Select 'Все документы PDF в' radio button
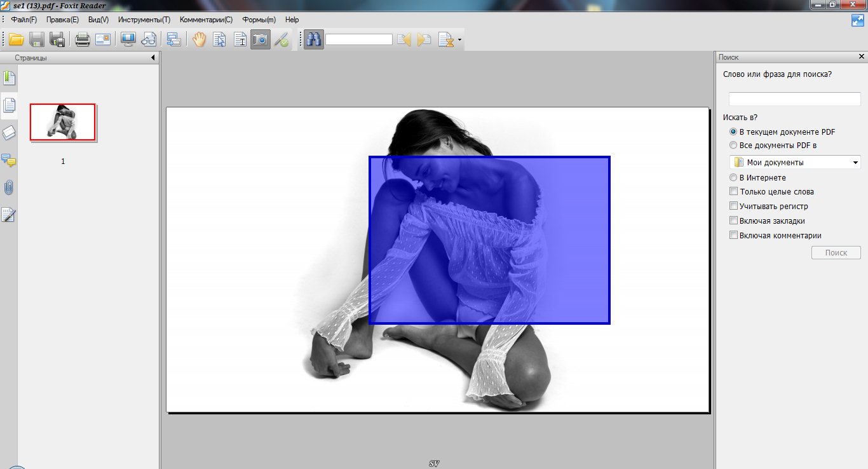The image size is (868, 469). pos(734,146)
